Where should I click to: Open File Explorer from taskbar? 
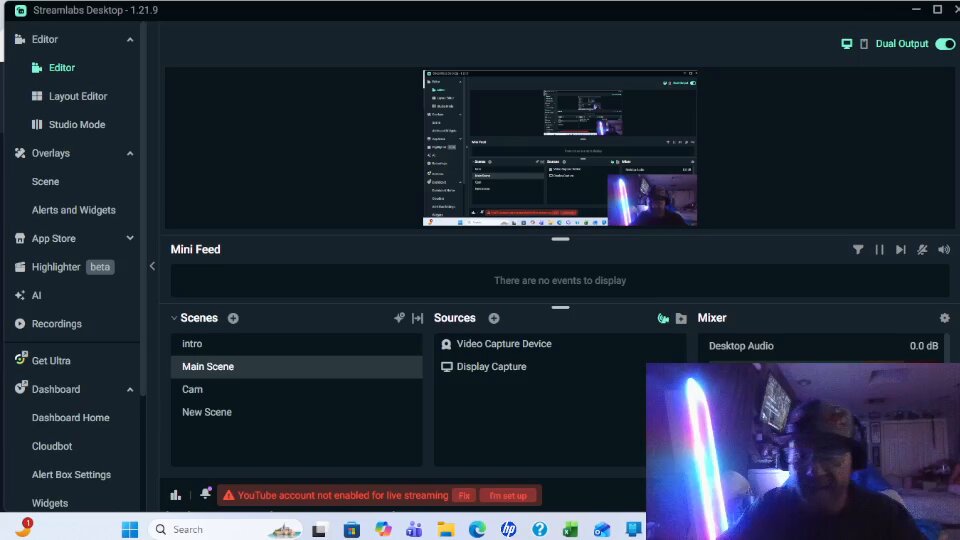point(446,530)
